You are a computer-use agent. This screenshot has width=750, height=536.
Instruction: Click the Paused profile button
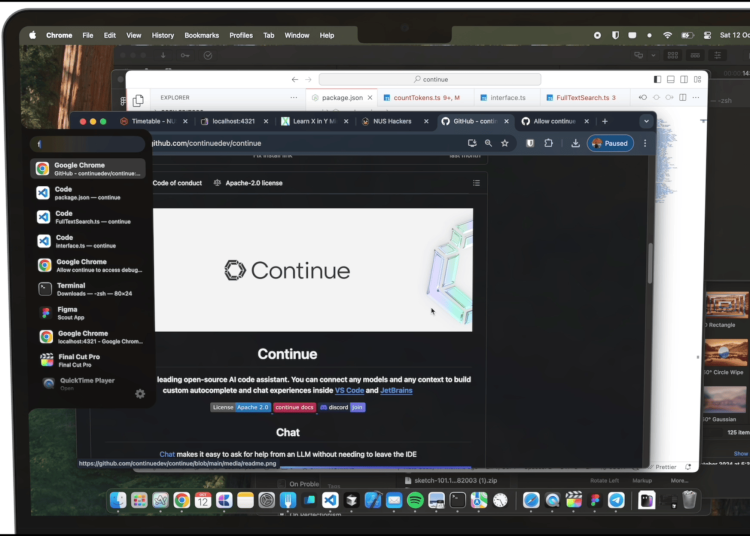click(x=610, y=143)
